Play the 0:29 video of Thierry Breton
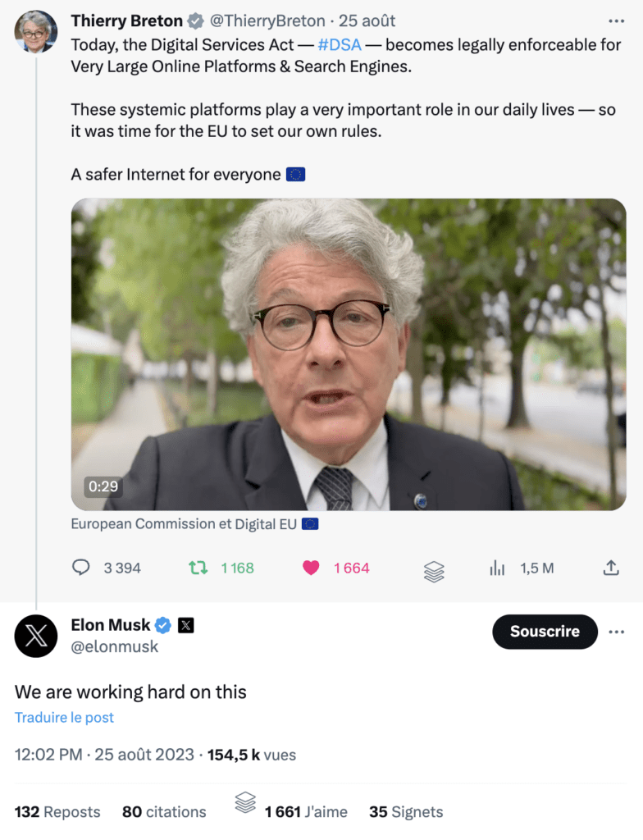 click(x=349, y=354)
